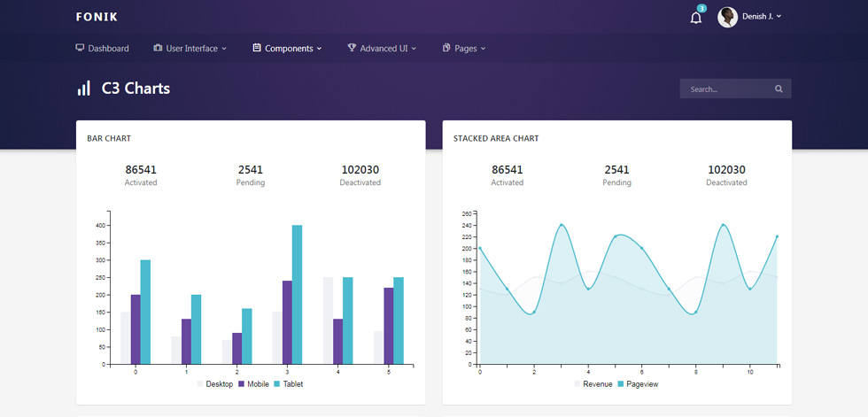Click the BAR CHART card title
868x417 pixels.
[x=109, y=138]
